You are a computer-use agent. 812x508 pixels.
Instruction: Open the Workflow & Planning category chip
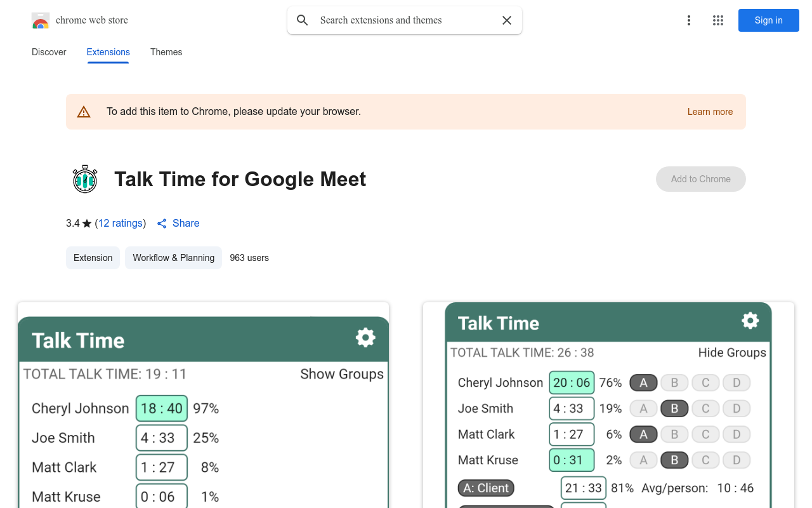[x=173, y=258]
